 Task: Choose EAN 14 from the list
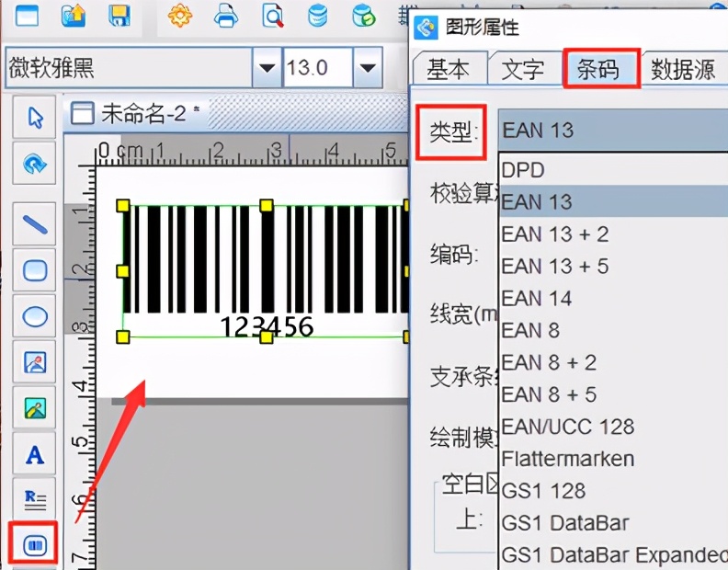614,298
